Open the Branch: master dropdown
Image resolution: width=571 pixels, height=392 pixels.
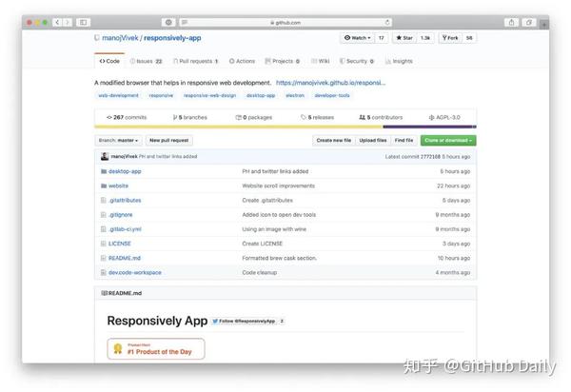(x=119, y=141)
